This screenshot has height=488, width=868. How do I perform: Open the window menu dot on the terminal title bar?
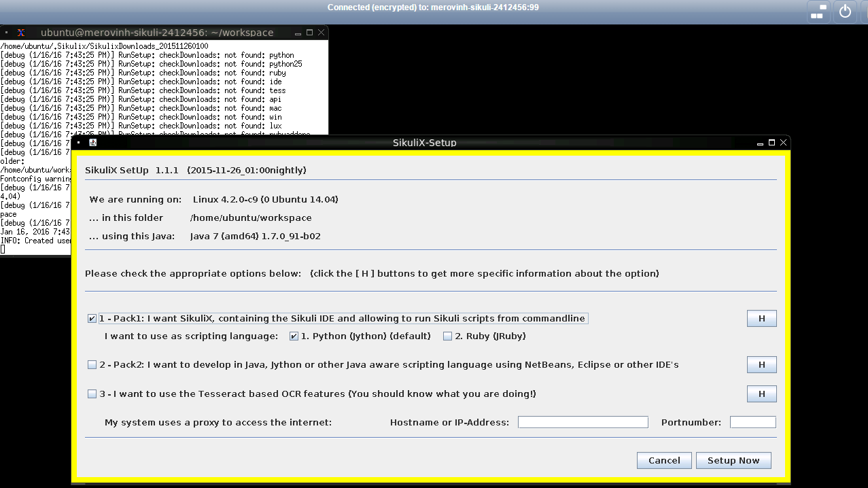click(6, 32)
